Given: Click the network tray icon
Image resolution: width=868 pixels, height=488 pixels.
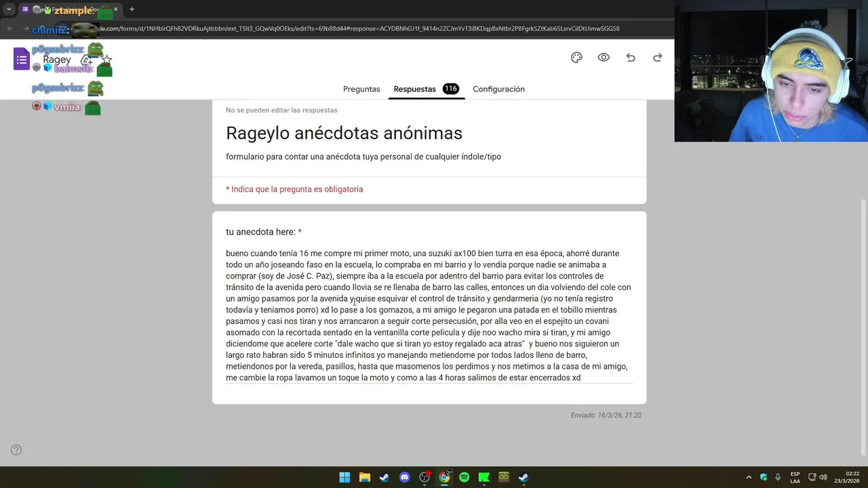Looking at the screenshot, I should pyautogui.click(x=812, y=477).
